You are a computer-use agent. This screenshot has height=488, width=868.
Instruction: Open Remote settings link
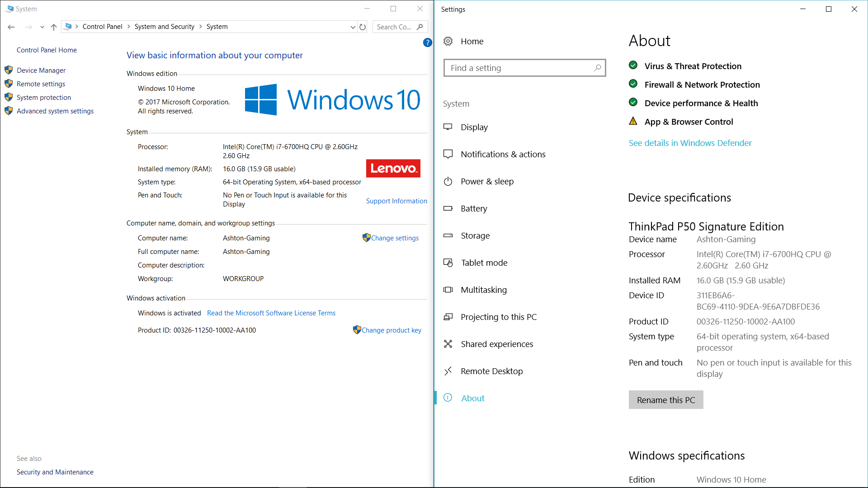pyautogui.click(x=41, y=84)
